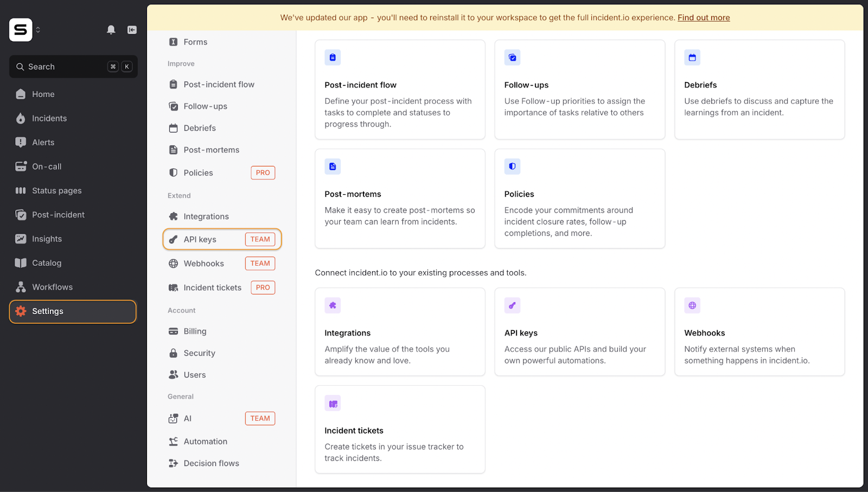The image size is (868, 492).
Task: Click Decision flows icon in settings menu
Action: [174, 463]
